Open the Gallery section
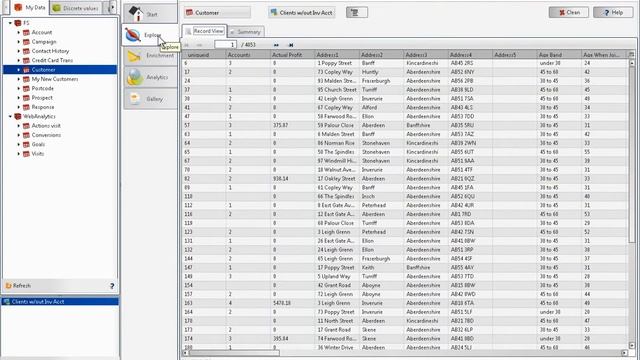The image size is (640, 360). [x=151, y=99]
